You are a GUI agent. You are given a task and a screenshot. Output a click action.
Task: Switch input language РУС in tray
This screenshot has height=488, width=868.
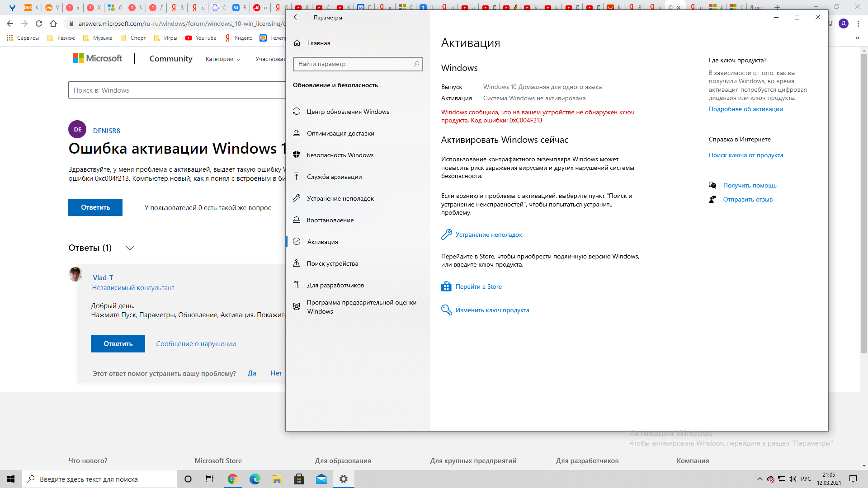(x=806, y=479)
